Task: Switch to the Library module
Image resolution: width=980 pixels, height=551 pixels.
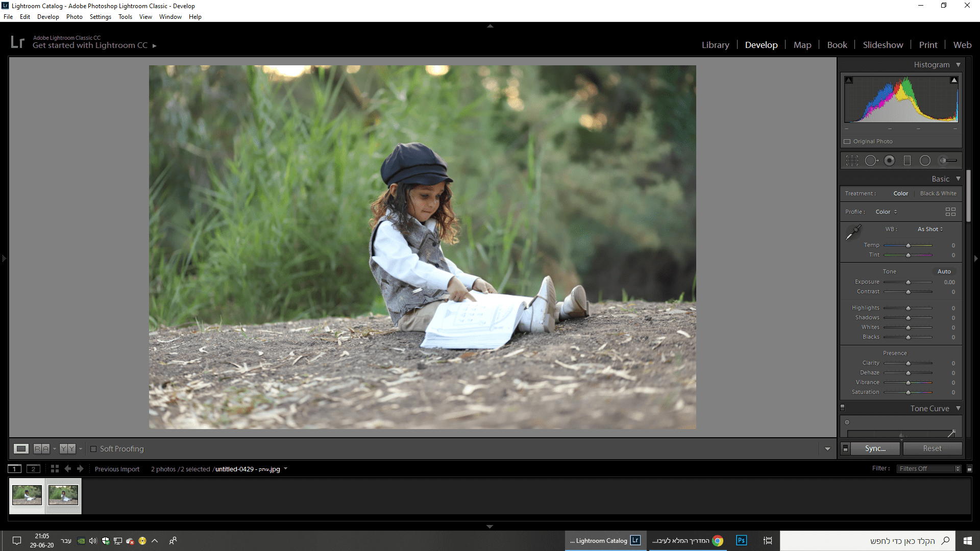Action: click(x=715, y=45)
